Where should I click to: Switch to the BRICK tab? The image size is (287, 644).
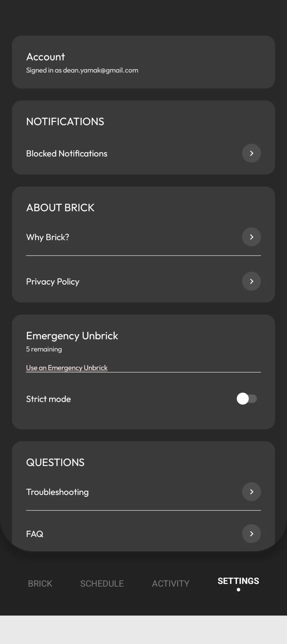click(x=40, y=583)
